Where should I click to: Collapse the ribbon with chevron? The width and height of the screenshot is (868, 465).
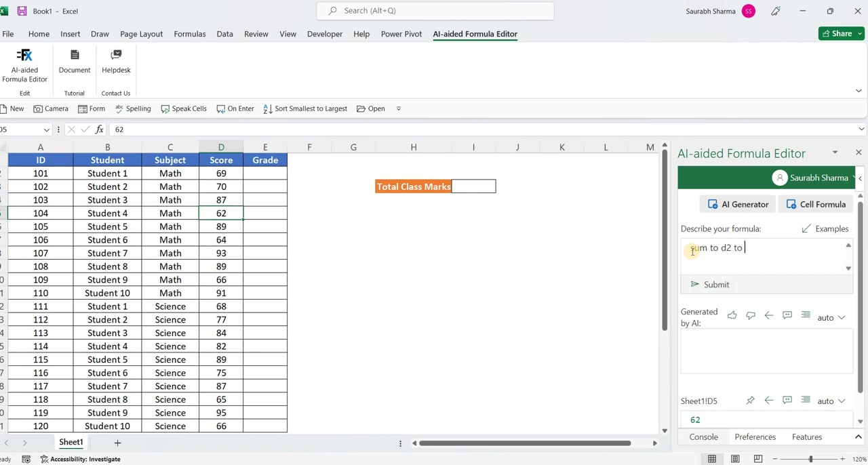click(x=859, y=90)
